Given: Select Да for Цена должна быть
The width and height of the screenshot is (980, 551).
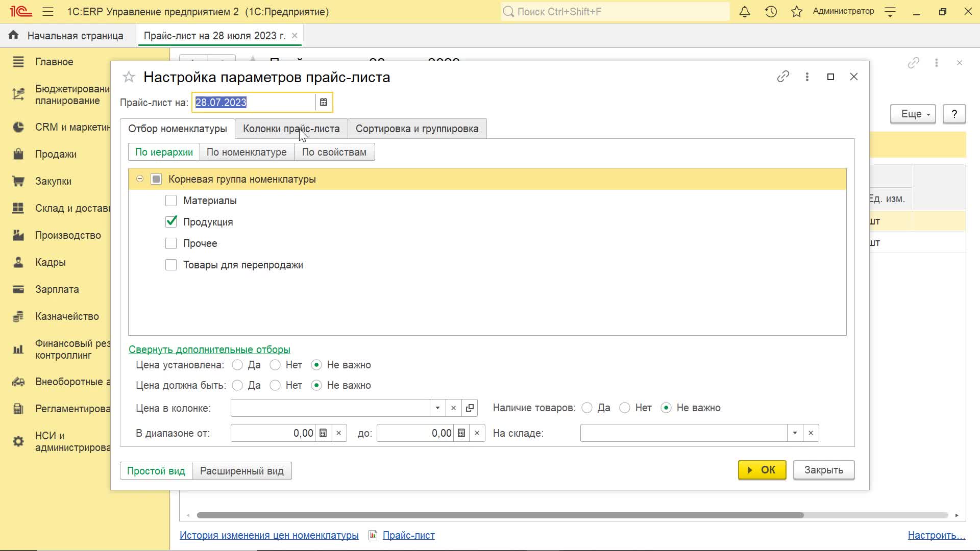Looking at the screenshot, I should [237, 385].
